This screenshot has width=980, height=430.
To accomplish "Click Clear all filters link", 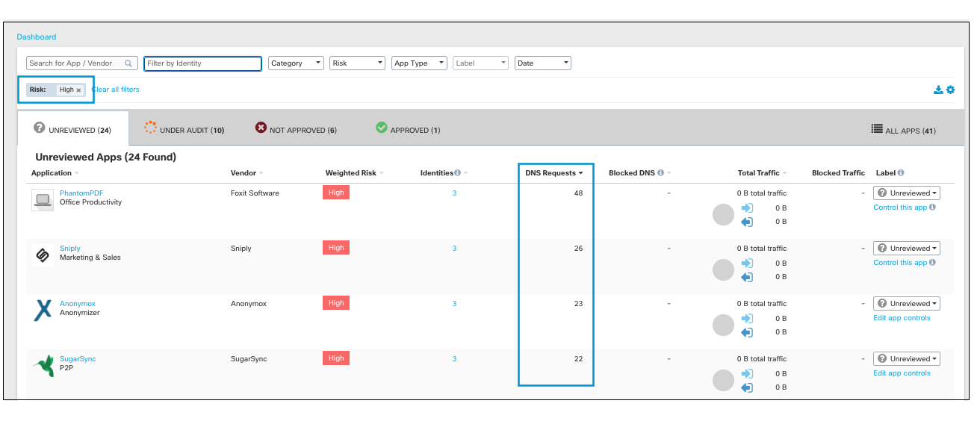I will (116, 90).
